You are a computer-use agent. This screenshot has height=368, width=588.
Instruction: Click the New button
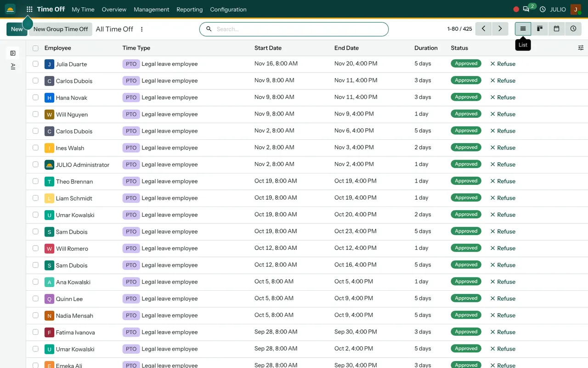coord(17,29)
